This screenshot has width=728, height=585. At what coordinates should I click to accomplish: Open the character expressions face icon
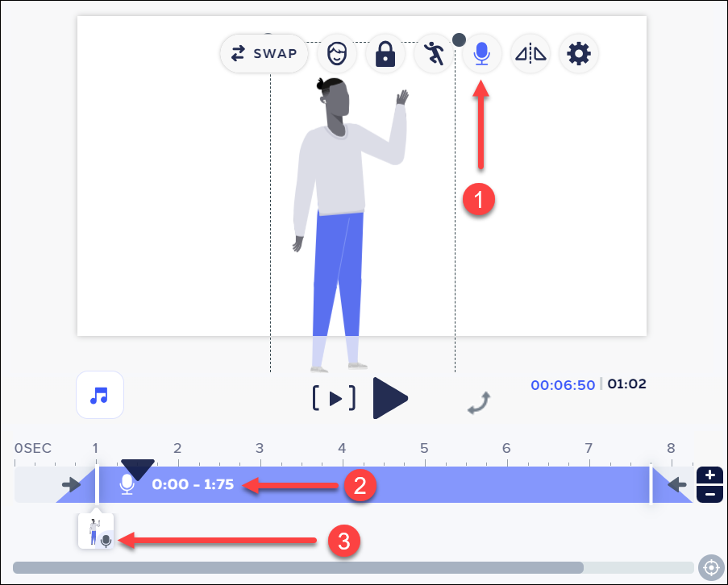[337, 53]
